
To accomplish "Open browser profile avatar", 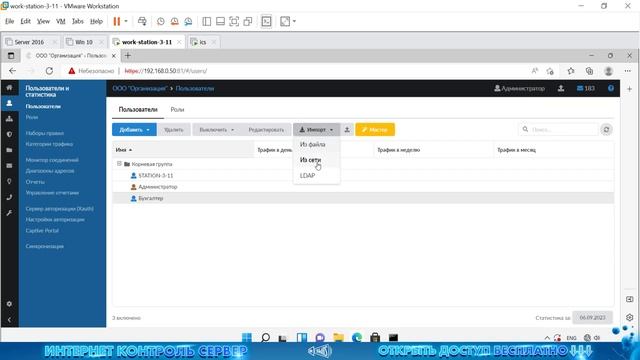I will 608,71.
